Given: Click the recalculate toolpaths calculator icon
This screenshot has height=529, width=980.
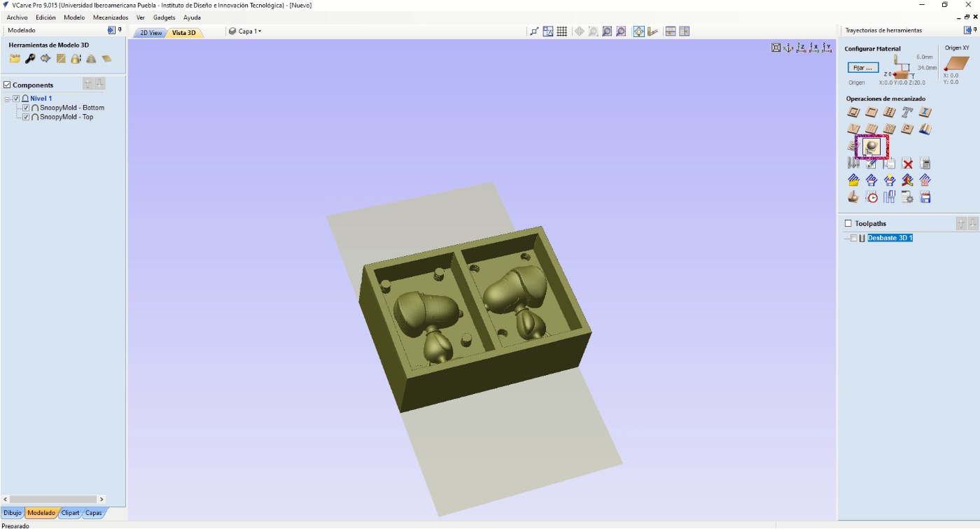Looking at the screenshot, I should [x=925, y=164].
